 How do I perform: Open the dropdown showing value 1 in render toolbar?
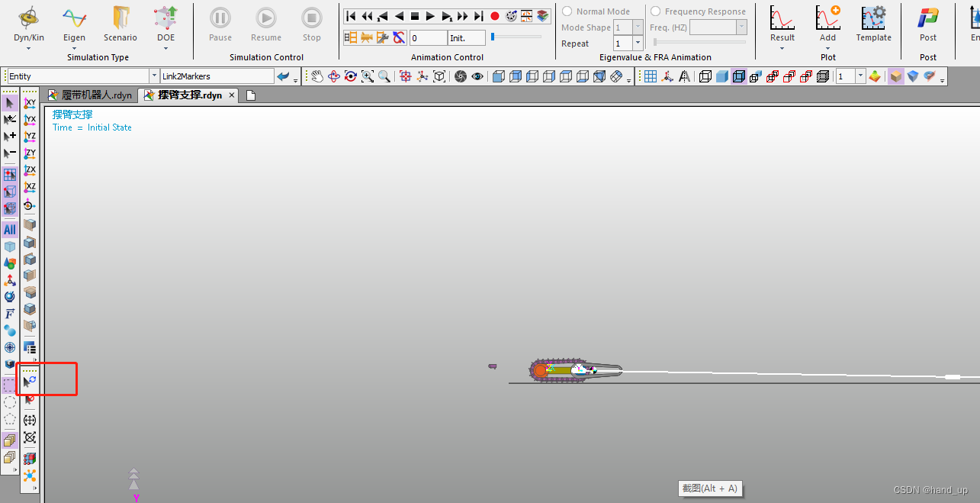861,76
